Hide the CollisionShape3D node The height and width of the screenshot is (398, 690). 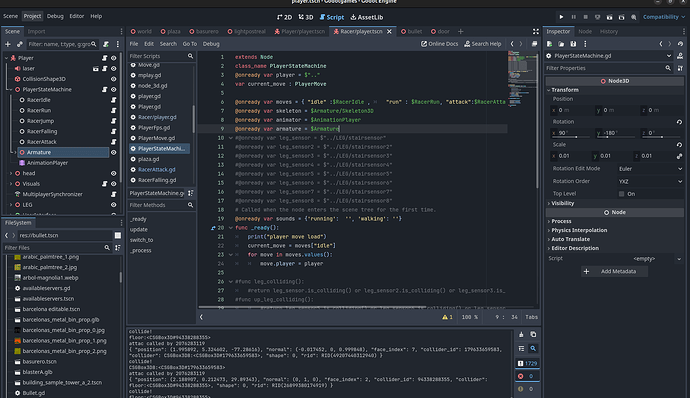(x=114, y=79)
